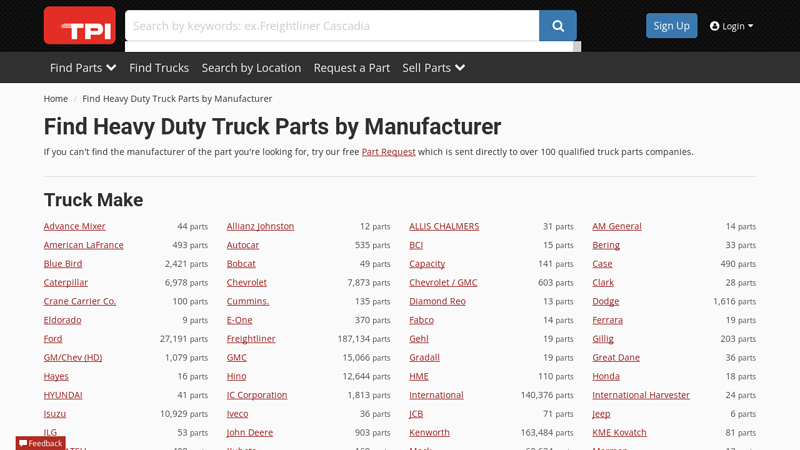The image size is (800, 450).
Task: Open GM/Chev (HD) parts
Action: click(73, 358)
